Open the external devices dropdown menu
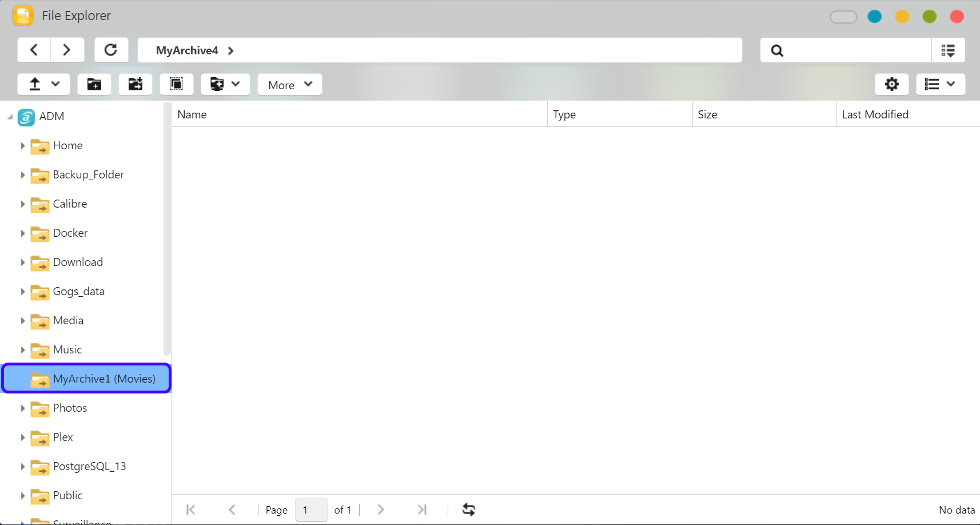Viewport: 980px width, 525px height. coord(225,85)
